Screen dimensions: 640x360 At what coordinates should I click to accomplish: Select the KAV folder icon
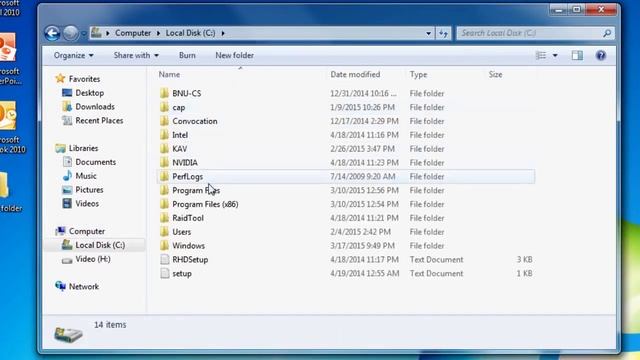click(164, 149)
